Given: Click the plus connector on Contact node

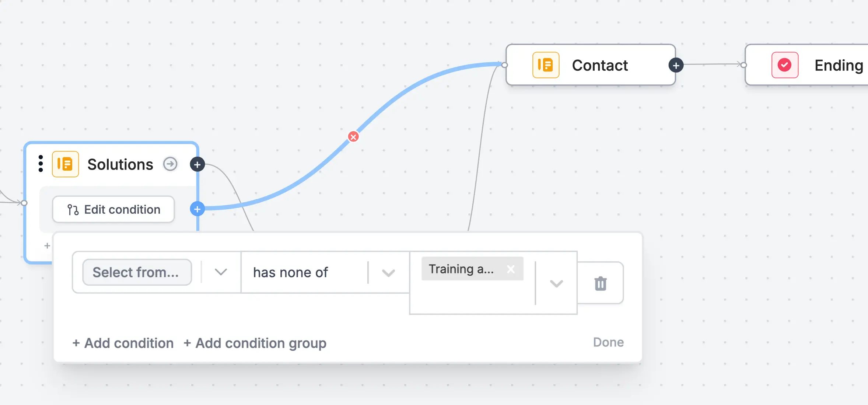Looking at the screenshot, I should click(x=676, y=66).
